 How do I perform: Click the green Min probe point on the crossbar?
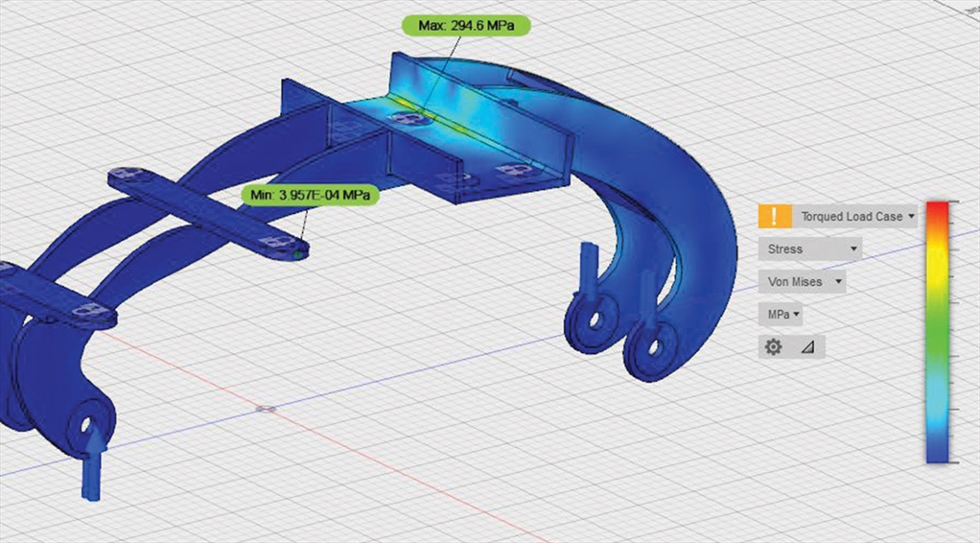tap(300, 254)
